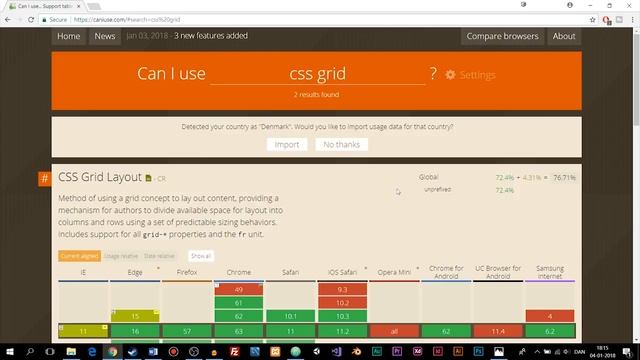Click the DAN language indicator in tray
The image size is (640, 360).
point(579,352)
